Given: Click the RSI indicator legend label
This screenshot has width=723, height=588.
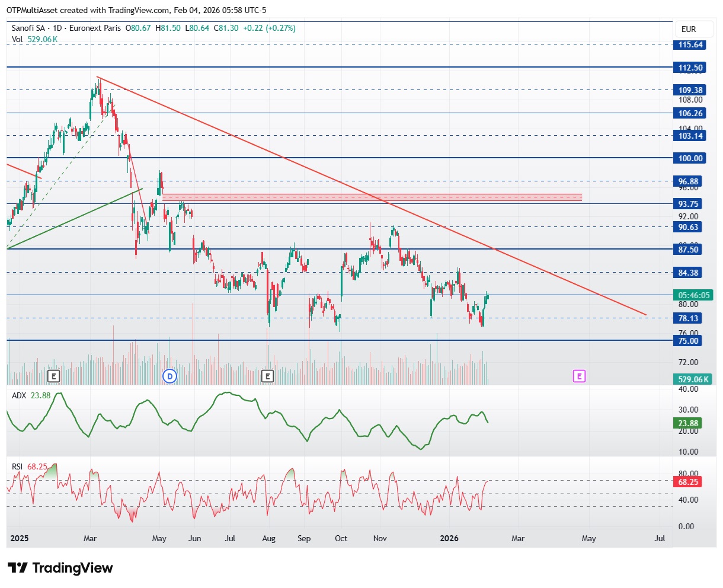Looking at the screenshot, I should point(18,466).
